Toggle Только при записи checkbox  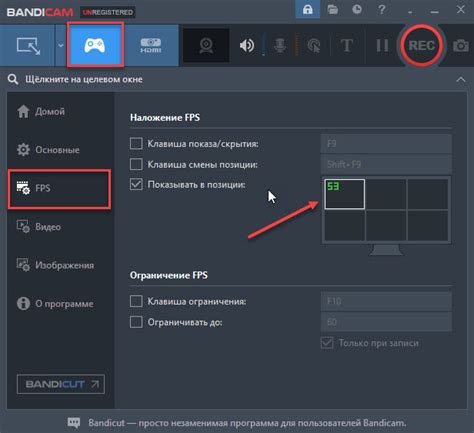[x=327, y=343]
